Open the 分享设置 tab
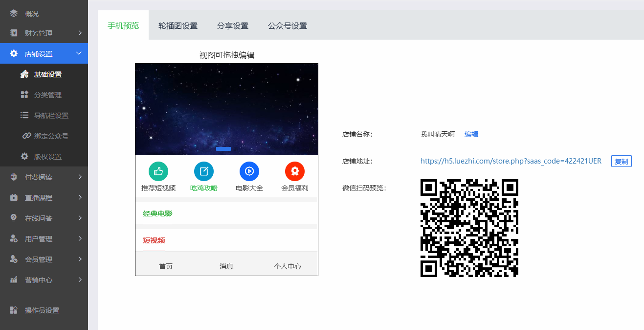 233,25
